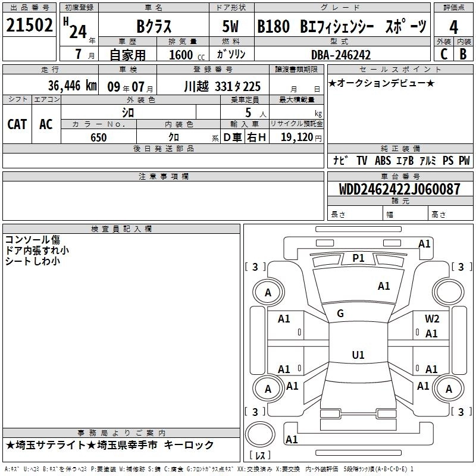Click mileage value 36,446 km
Viewport: 476px width, 476px height.
(x=72, y=86)
